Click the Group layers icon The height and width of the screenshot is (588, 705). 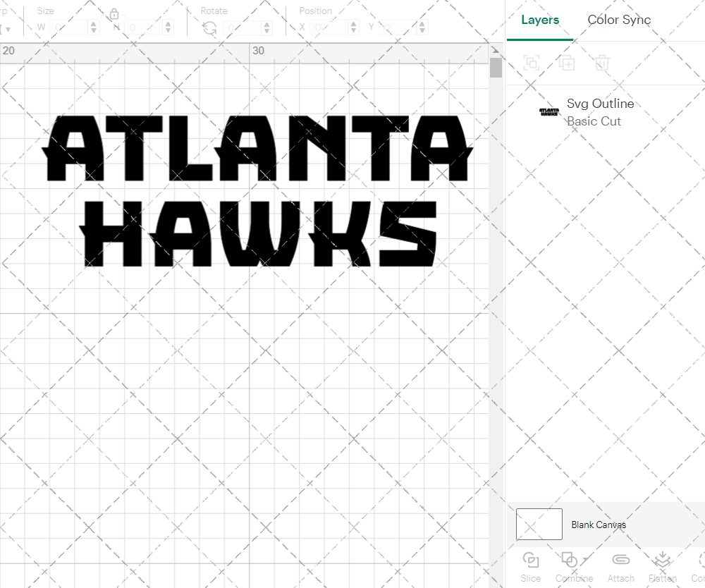click(x=532, y=63)
